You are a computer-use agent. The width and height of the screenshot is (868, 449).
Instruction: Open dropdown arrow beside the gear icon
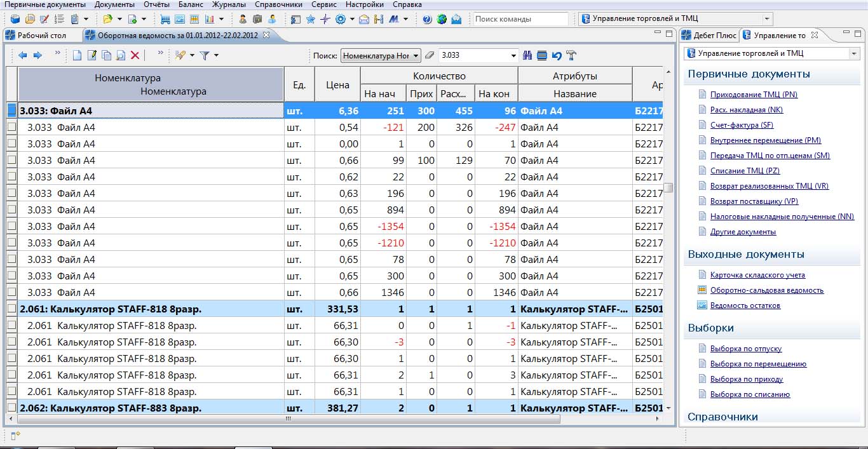[x=351, y=19]
